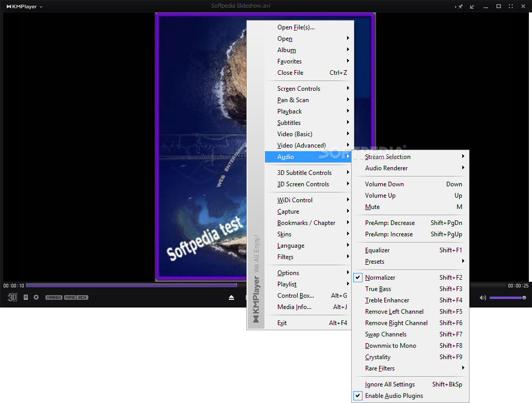Viewport: 532px width, 403px height.
Task: Toggle Crystality audio effect
Action: pos(411,357)
